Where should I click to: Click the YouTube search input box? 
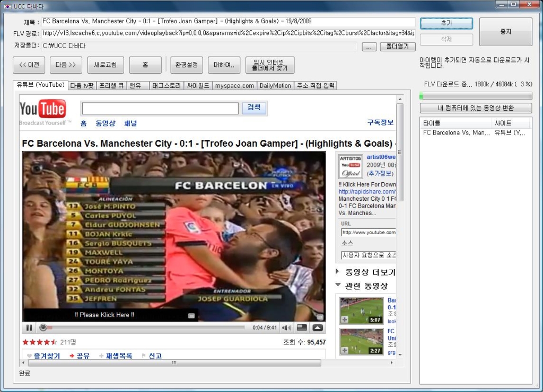[160, 108]
